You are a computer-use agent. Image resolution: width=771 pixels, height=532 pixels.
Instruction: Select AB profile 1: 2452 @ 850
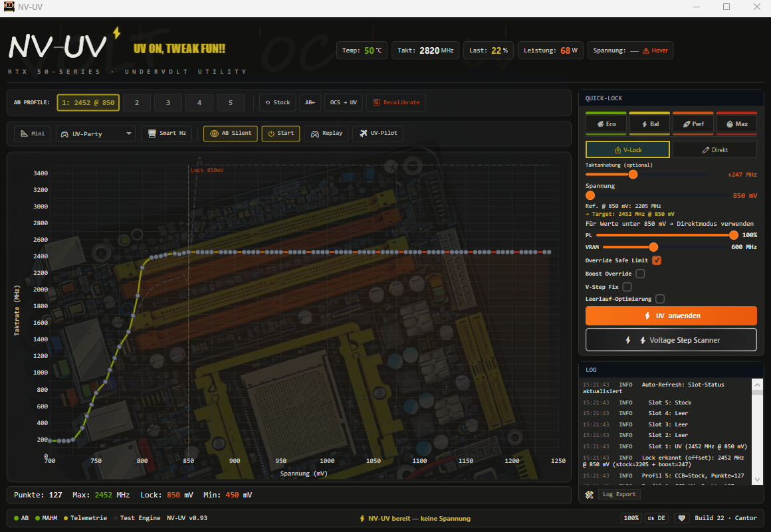click(x=88, y=103)
